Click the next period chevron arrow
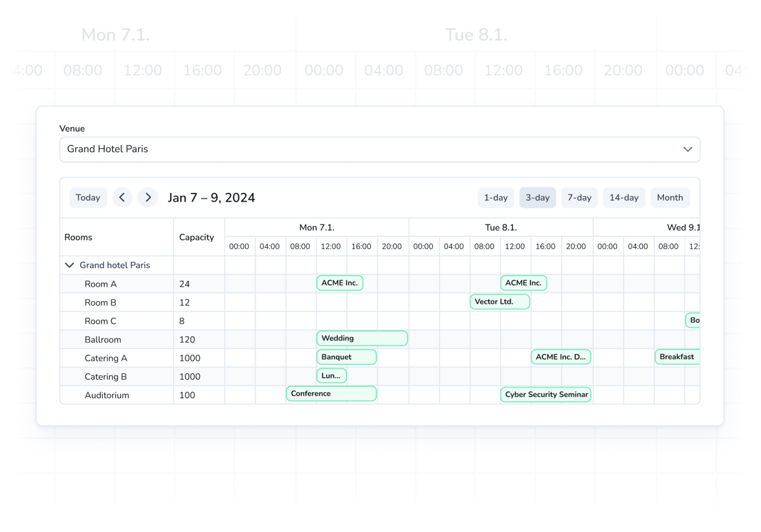Viewport: 761px width, 532px height. tap(148, 197)
